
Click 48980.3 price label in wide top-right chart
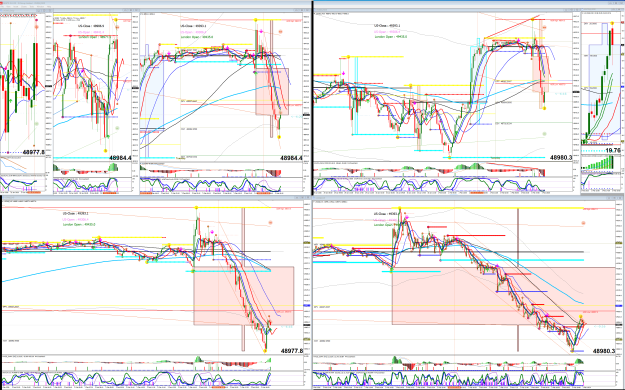[561, 158]
